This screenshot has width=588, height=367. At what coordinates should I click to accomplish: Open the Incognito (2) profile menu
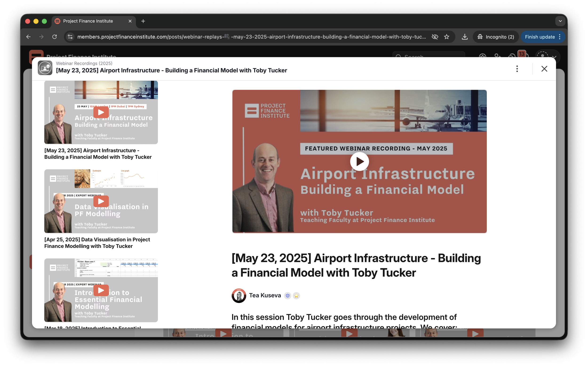(x=496, y=37)
